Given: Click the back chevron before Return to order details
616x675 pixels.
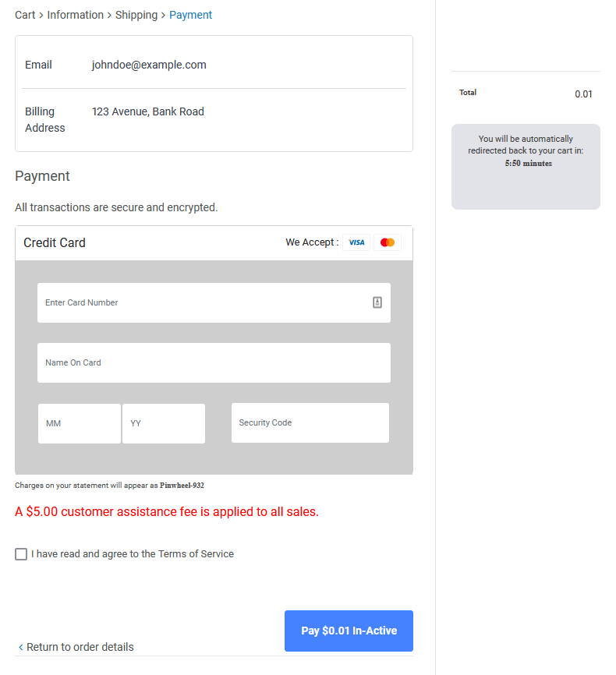Looking at the screenshot, I should pyautogui.click(x=21, y=647).
